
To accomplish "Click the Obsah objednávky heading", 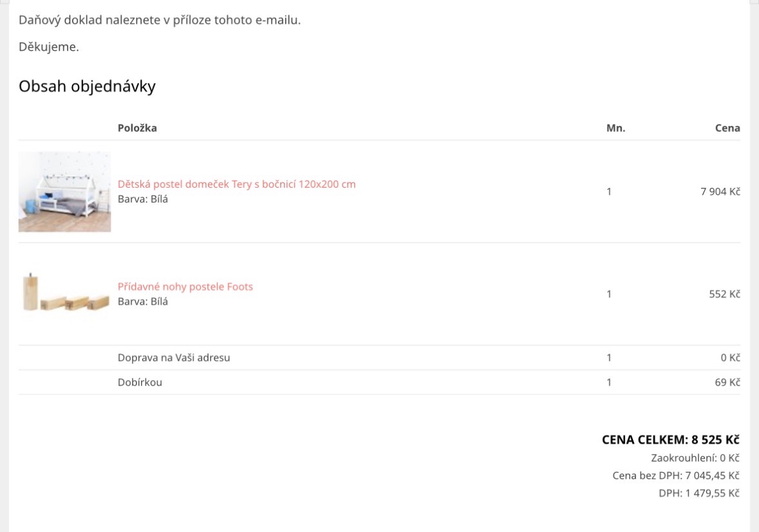I will [87, 87].
